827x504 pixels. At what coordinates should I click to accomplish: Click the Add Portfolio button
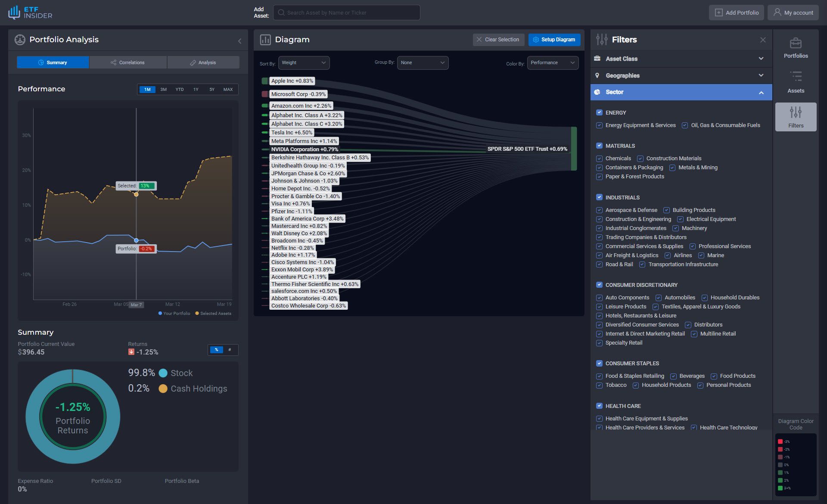click(x=736, y=12)
